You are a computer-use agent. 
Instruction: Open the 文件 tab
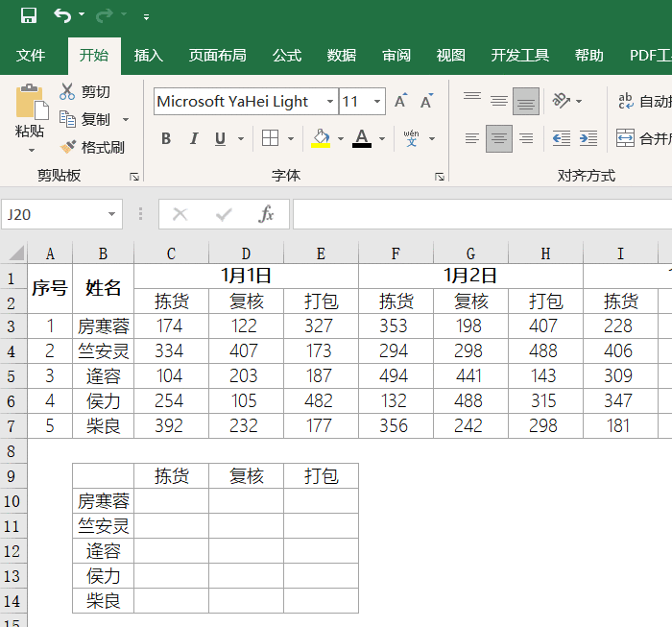pos(31,56)
